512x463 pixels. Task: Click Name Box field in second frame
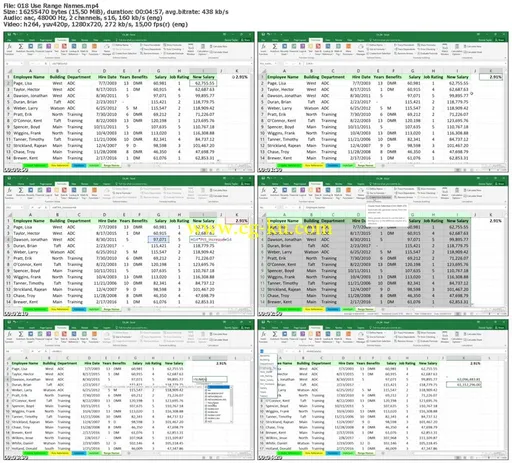coord(266,63)
